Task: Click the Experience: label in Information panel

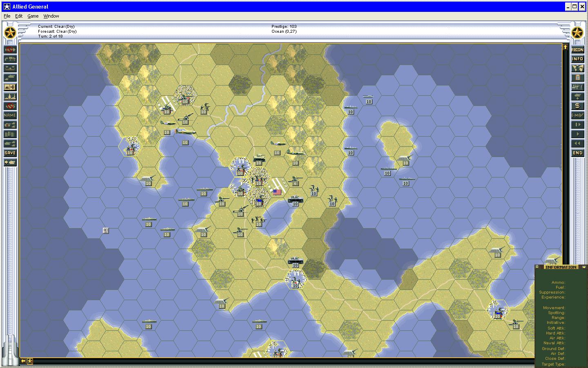Action: 553,297
